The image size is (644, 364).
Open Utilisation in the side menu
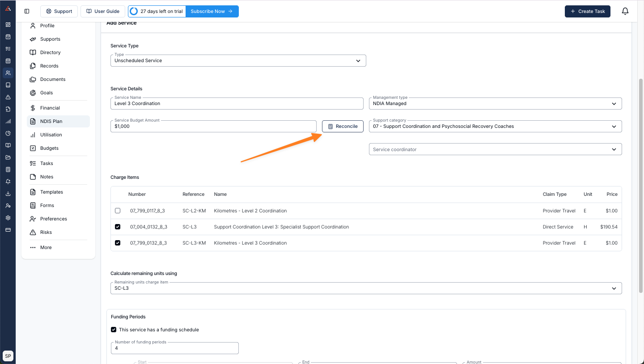(58, 135)
